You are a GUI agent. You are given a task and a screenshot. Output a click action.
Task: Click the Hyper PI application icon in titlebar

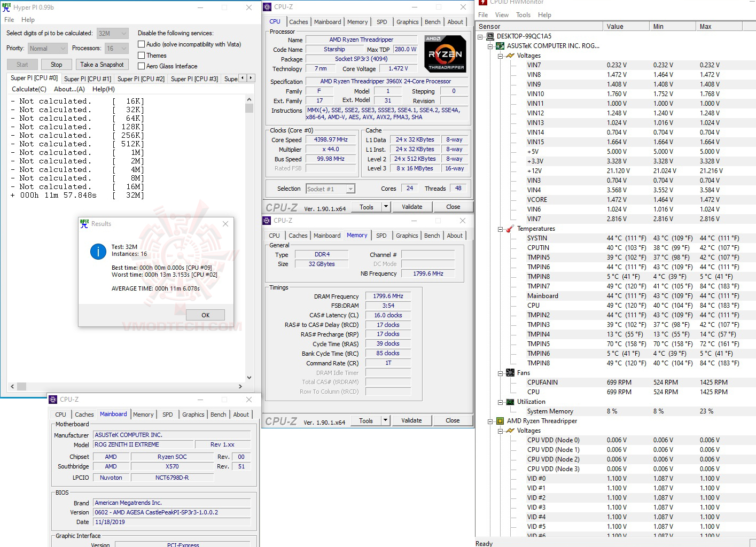tap(6, 7)
